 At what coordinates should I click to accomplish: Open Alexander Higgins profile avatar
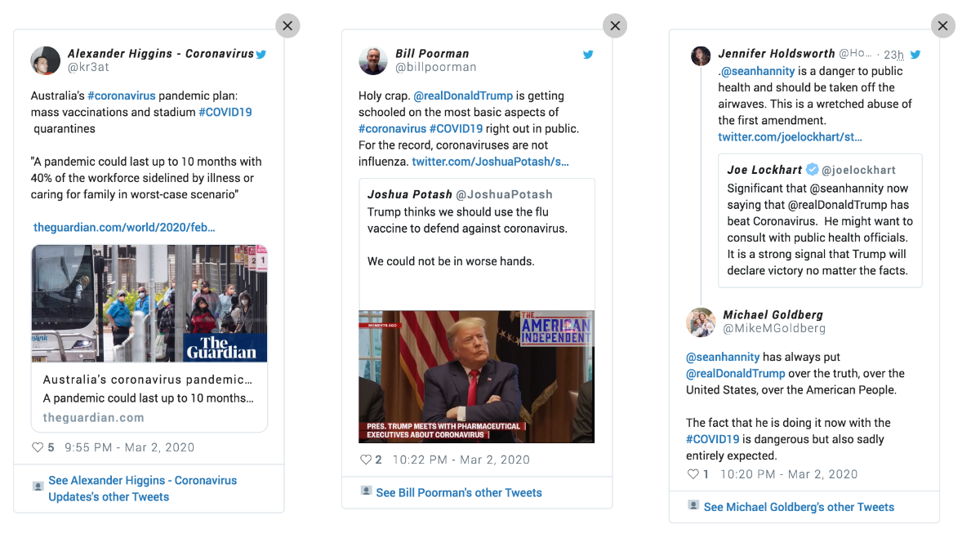pyautogui.click(x=45, y=60)
